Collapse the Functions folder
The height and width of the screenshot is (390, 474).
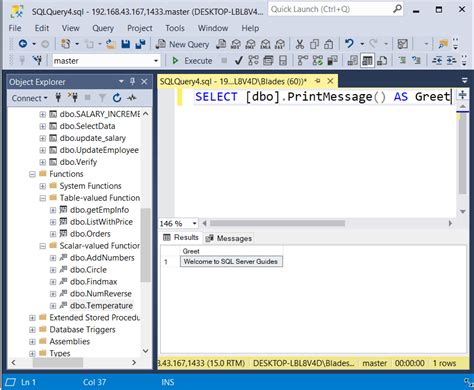32,174
